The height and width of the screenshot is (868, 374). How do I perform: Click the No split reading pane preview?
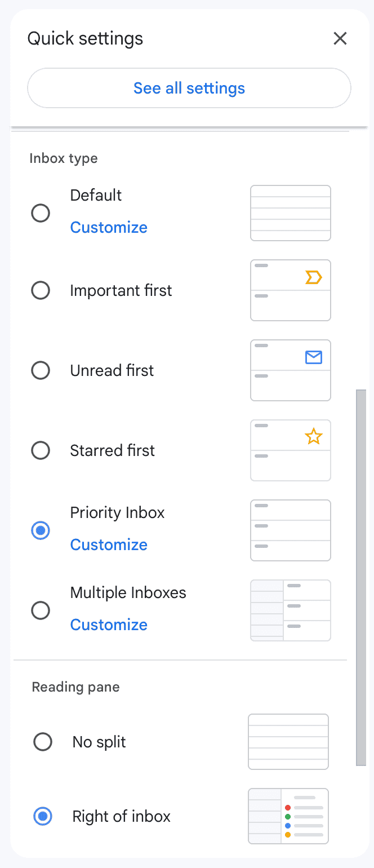tap(288, 741)
